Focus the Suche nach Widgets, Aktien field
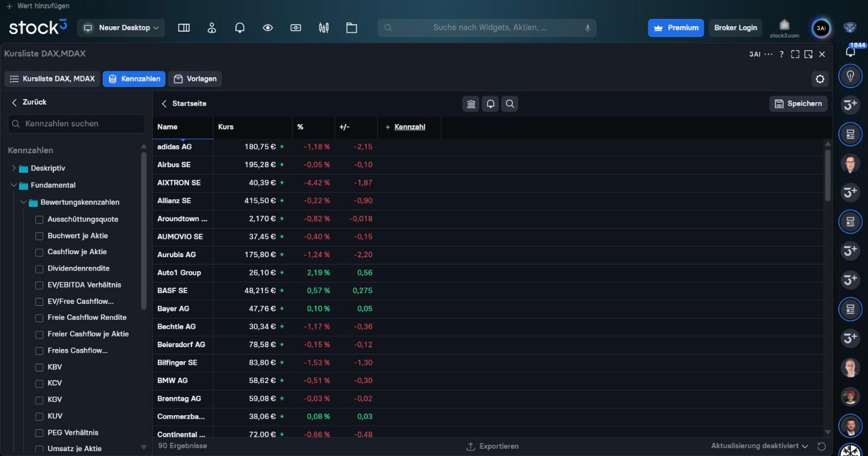 pos(487,28)
